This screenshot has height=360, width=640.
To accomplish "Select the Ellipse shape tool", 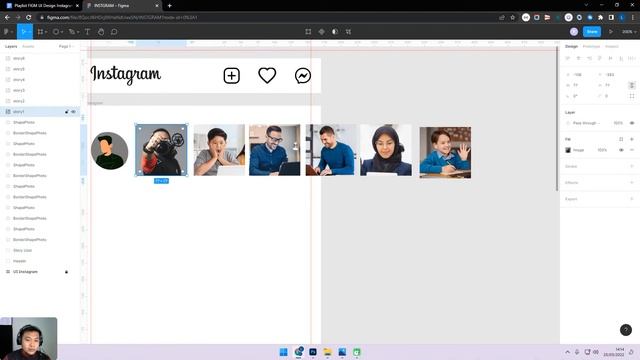I will (x=56, y=31).
